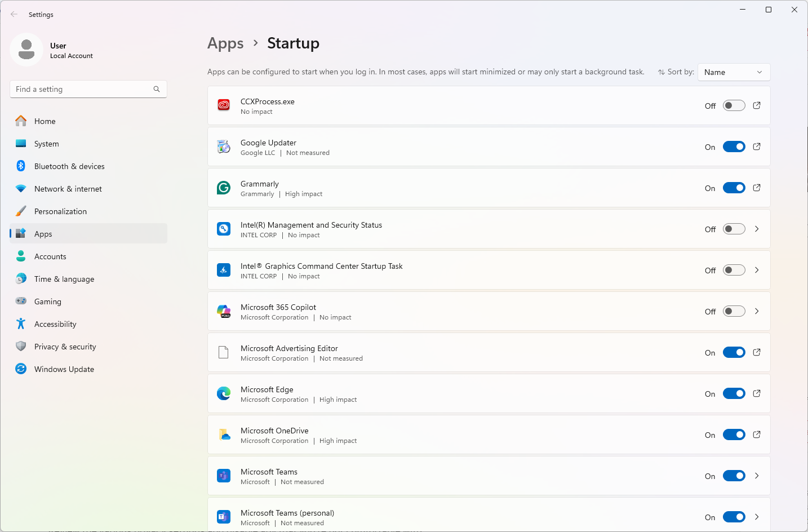
Task: Click the back arrow in Settings
Action: click(14, 14)
